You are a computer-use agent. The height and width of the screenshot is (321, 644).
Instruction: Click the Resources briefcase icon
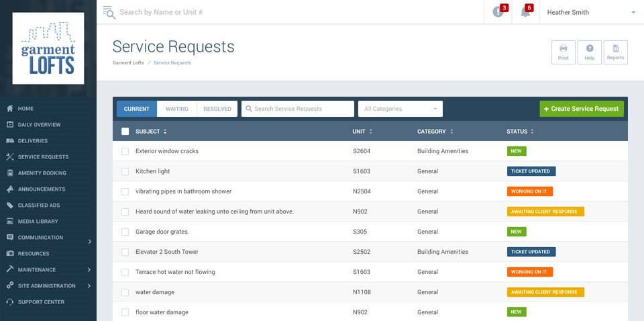[10, 253]
